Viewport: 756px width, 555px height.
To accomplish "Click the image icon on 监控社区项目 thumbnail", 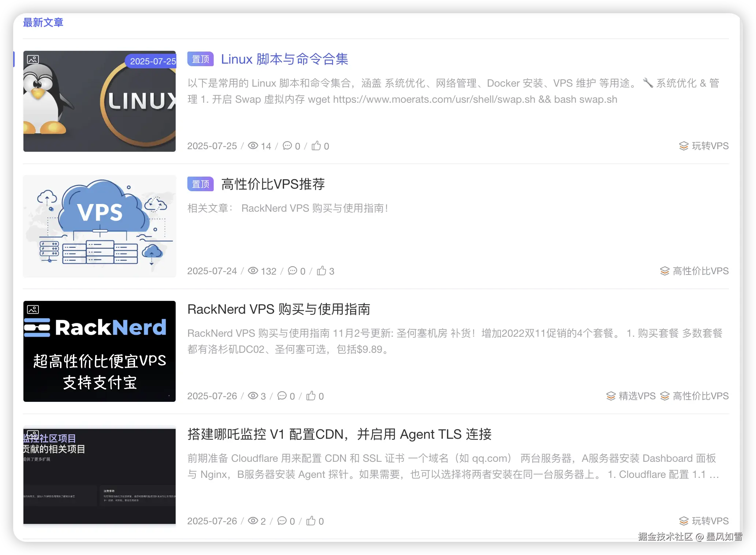I will pyautogui.click(x=33, y=435).
